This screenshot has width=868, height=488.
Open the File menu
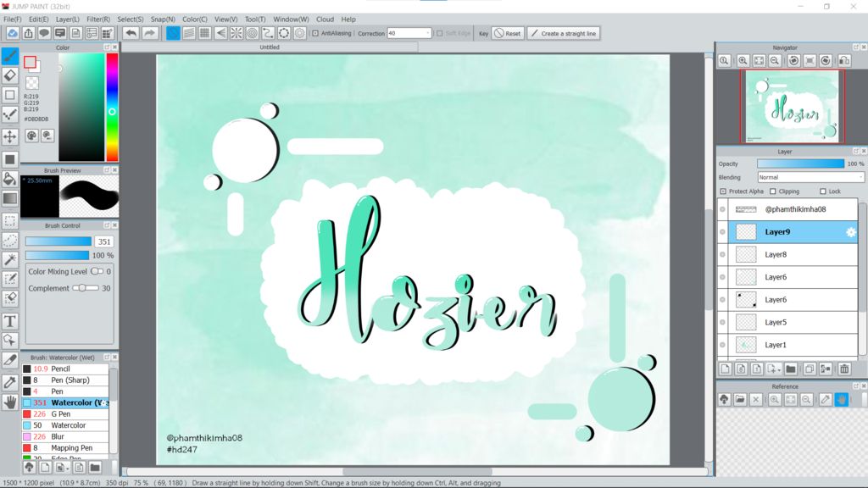pos(12,19)
